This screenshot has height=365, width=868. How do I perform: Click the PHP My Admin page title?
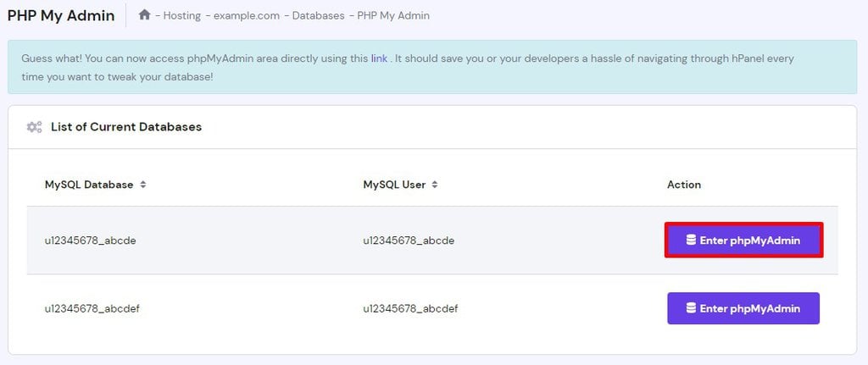[x=61, y=15]
